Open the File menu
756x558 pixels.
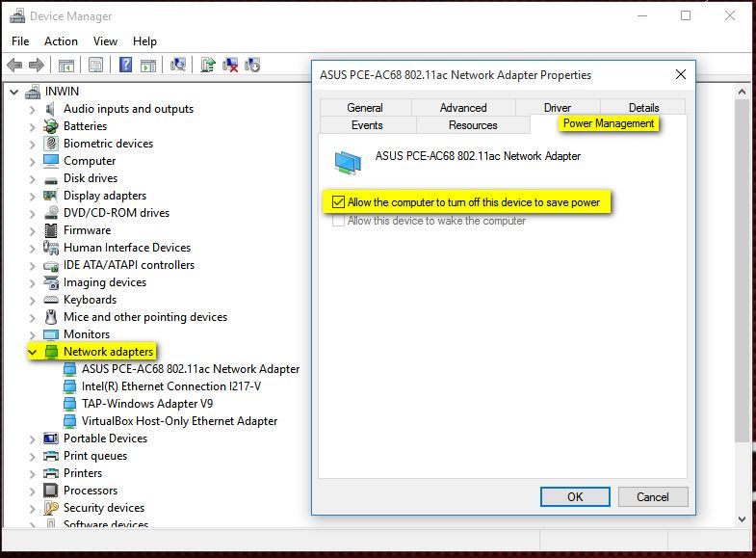pyautogui.click(x=20, y=41)
